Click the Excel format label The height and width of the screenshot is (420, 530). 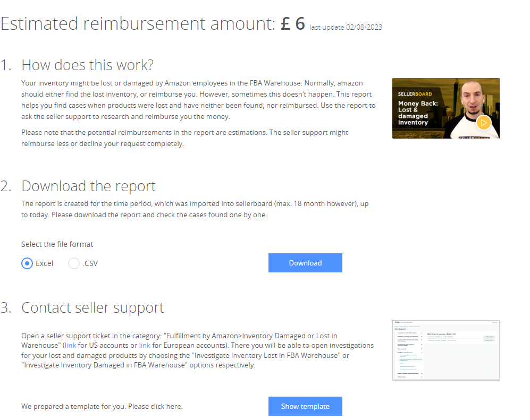coord(45,263)
